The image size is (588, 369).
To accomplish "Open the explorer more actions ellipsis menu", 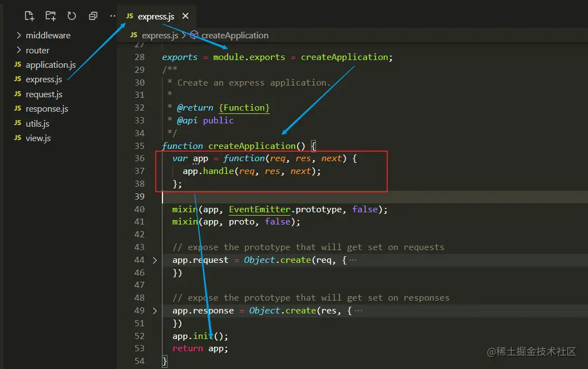I will click(x=112, y=16).
